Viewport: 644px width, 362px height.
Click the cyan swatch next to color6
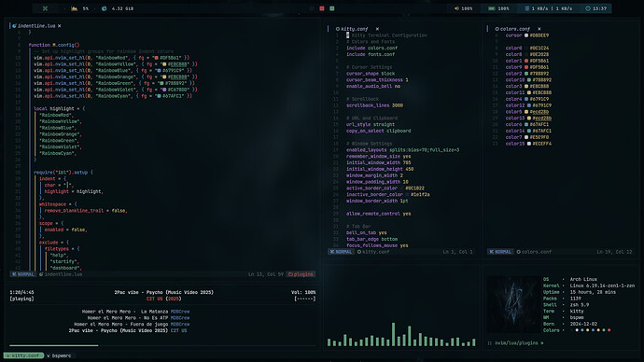[x=526, y=124]
